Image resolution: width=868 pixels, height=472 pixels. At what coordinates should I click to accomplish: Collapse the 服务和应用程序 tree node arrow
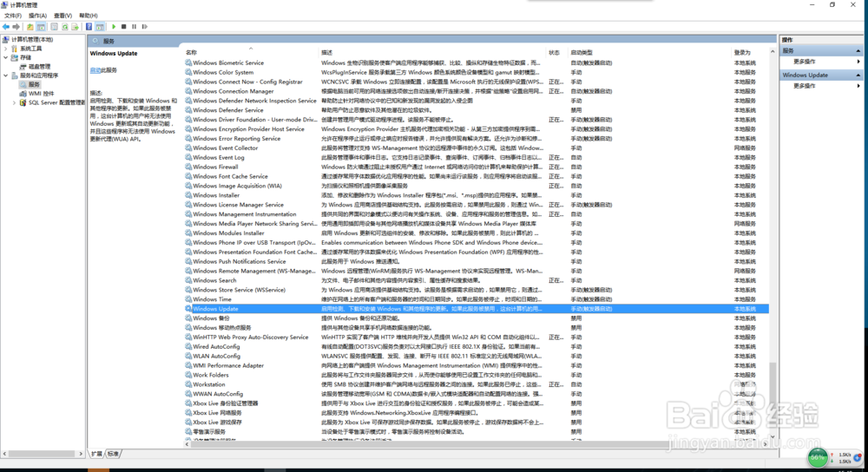(x=6, y=75)
